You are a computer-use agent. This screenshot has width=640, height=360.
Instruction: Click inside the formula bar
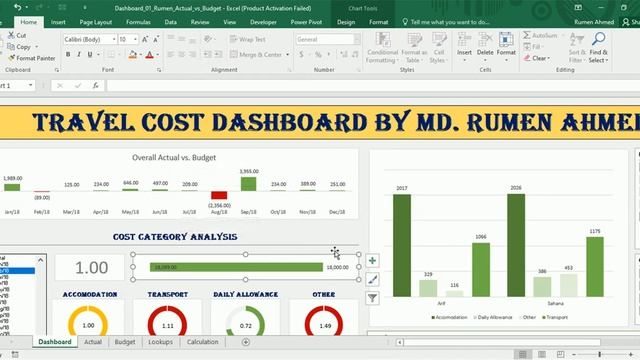click(373, 85)
